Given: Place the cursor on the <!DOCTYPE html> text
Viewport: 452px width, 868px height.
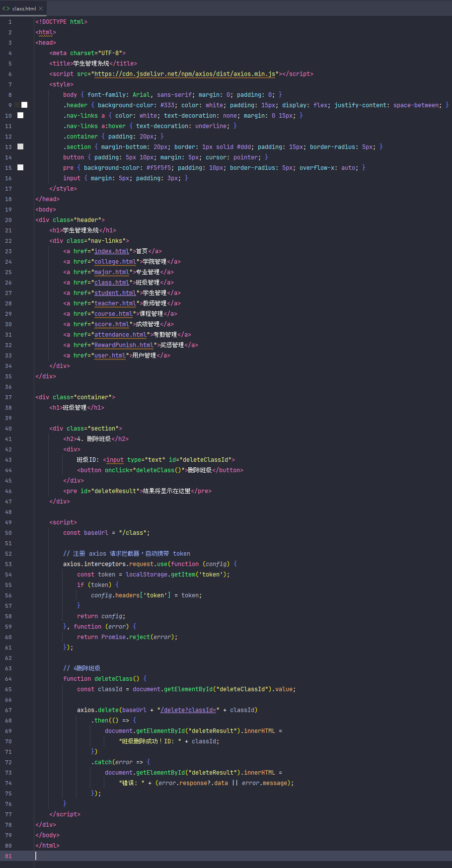Looking at the screenshot, I should pyautogui.click(x=61, y=22).
